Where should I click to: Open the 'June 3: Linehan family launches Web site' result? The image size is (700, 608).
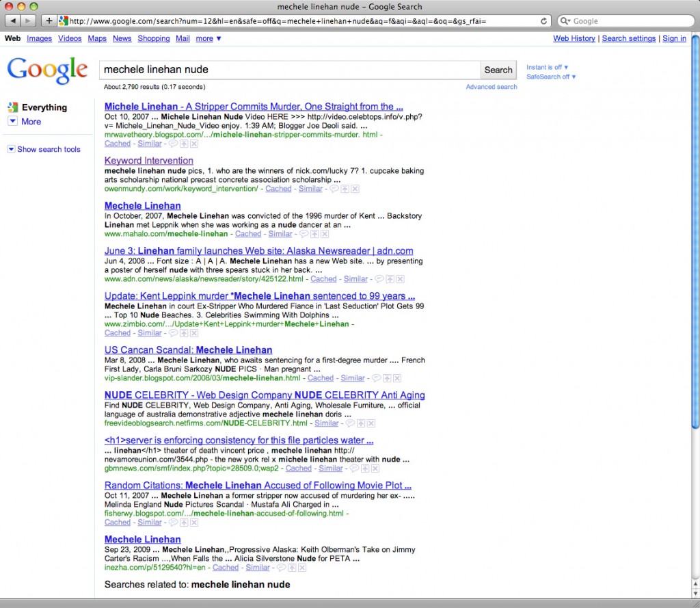pyautogui.click(x=259, y=250)
